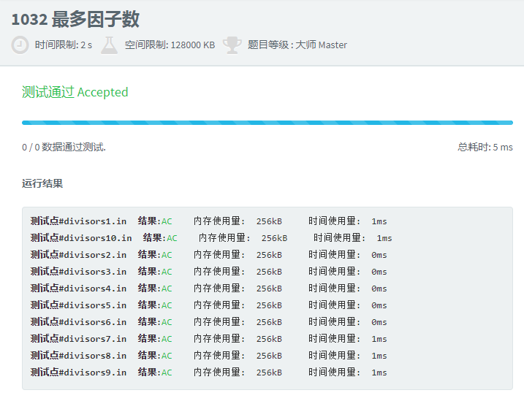The image size is (524, 420).
Task: Click the blue progress bar
Action: tap(267, 123)
